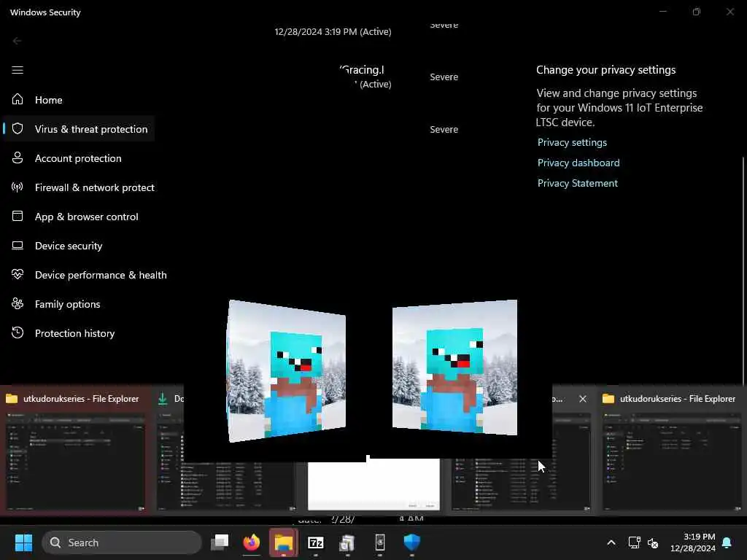Open 7-Zip from the taskbar

click(315, 542)
